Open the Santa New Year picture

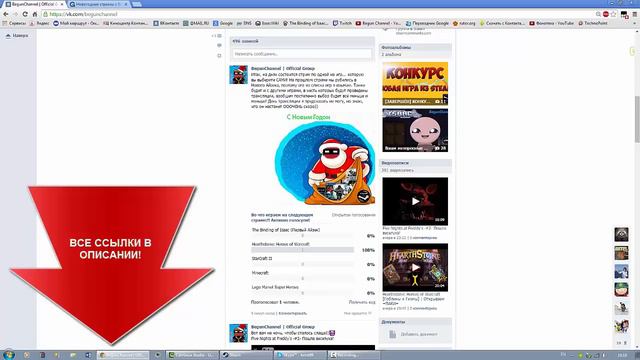324,159
